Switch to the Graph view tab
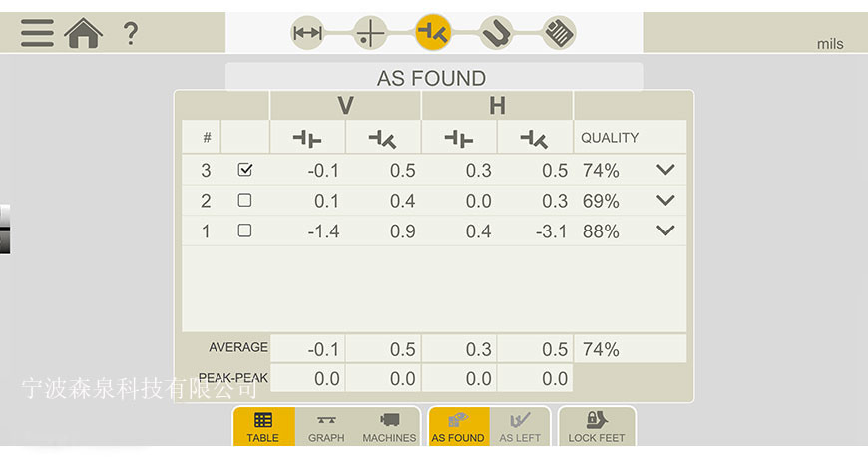 click(326, 427)
